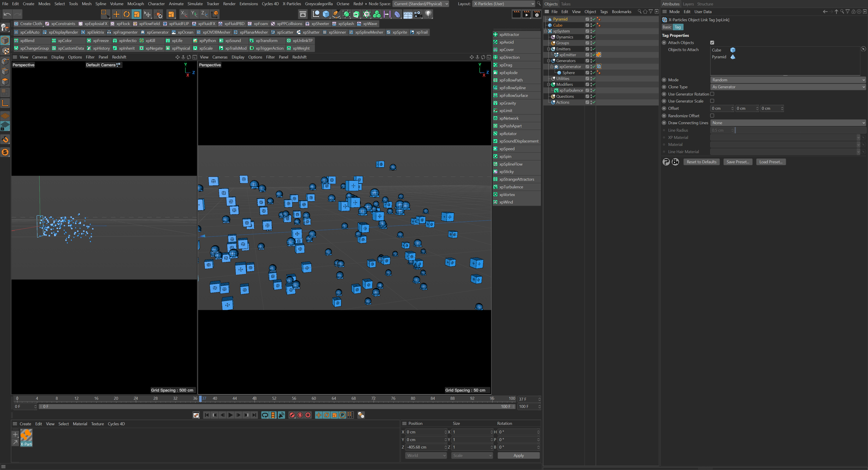Viewport: 868px width, 470px height.
Task: Collapse the xpSystem tree node
Action: pyautogui.click(x=545, y=31)
